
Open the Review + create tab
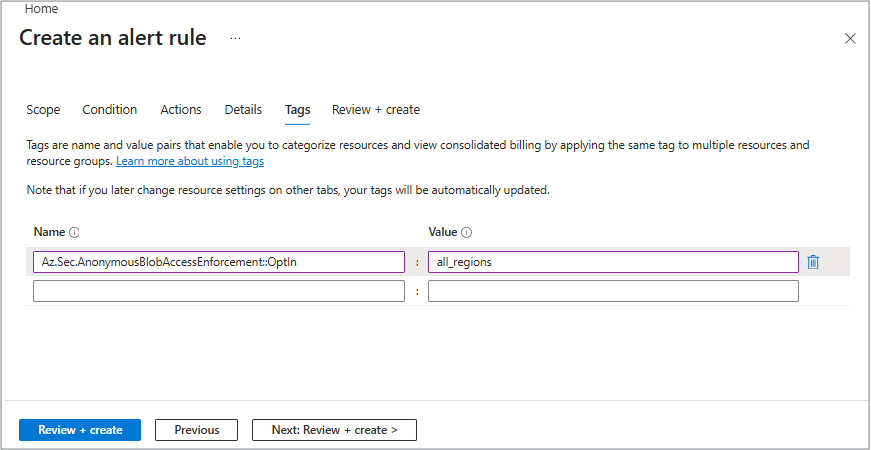tap(376, 110)
